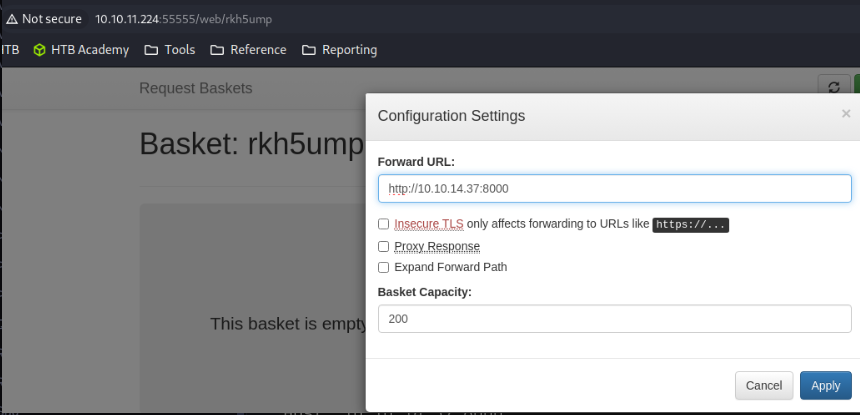Viewport: 860px width, 415px height.
Task: Click the Configuration Settings title text
Action: 451,116
